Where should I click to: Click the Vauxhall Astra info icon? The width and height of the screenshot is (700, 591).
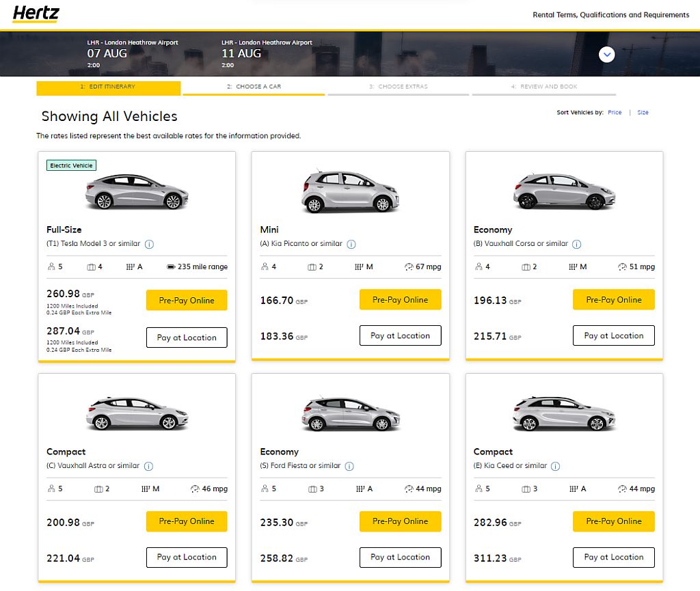150,465
